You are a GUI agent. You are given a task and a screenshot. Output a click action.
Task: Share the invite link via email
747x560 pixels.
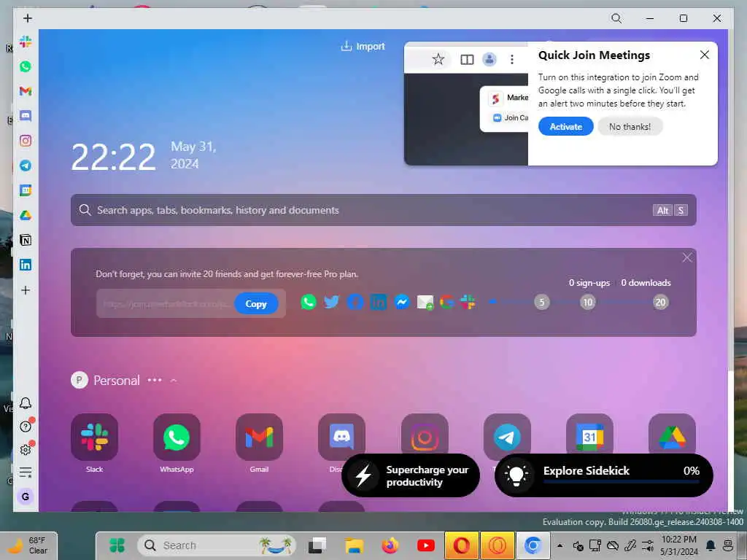click(425, 302)
